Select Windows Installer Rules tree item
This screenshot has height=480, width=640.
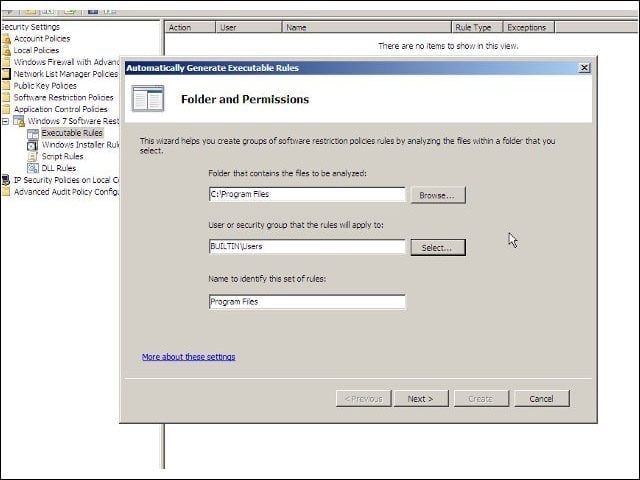click(x=80, y=145)
